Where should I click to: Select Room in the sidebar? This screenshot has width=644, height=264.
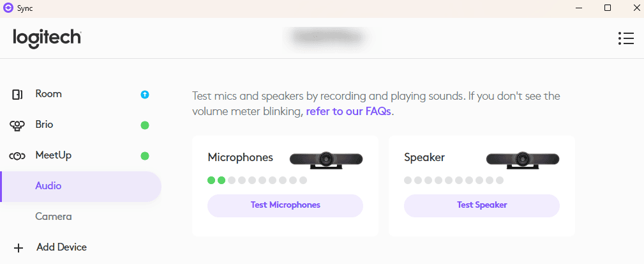[x=49, y=94]
